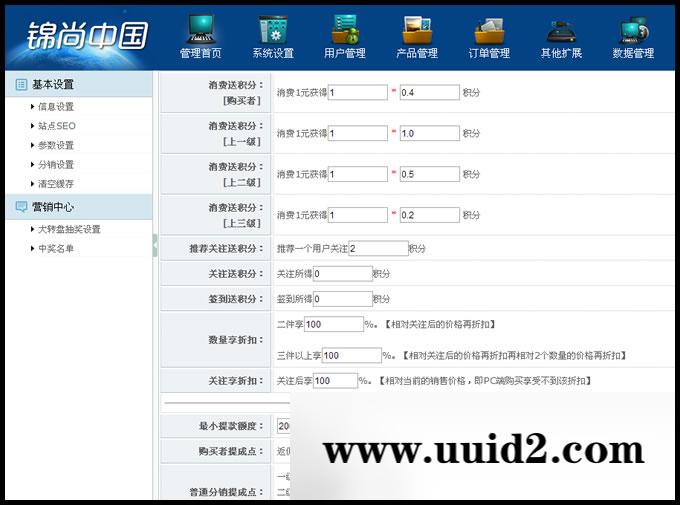Screen dimensions: 680x505
Task: Open 分销设置 in sidebar
Action: pyautogui.click(x=56, y=164)
